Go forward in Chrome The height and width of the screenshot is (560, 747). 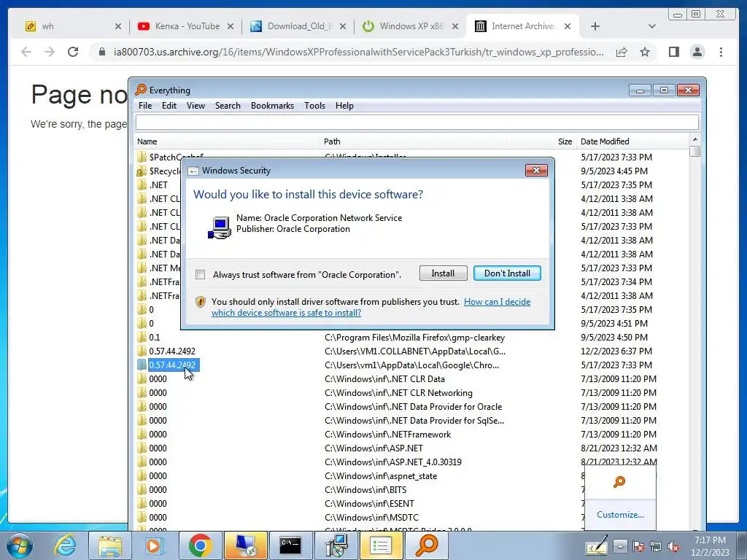coord(50,52)
